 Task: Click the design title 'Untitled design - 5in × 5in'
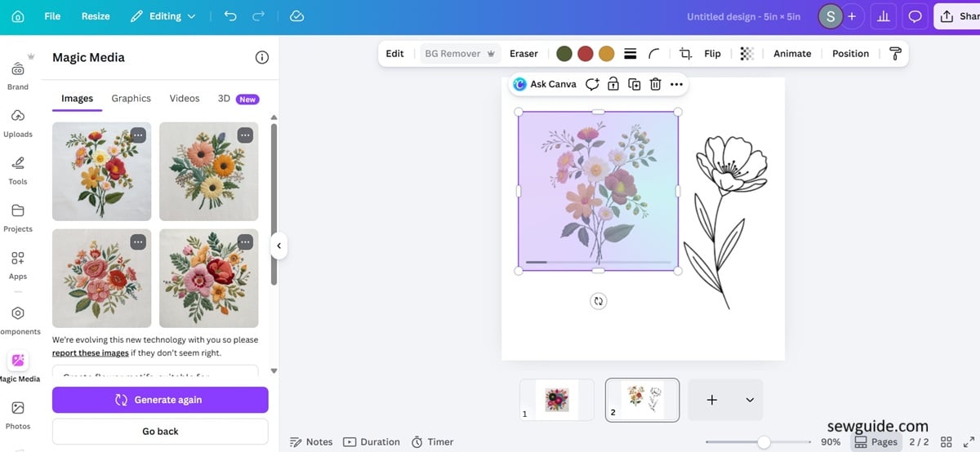tap(744, 16)
